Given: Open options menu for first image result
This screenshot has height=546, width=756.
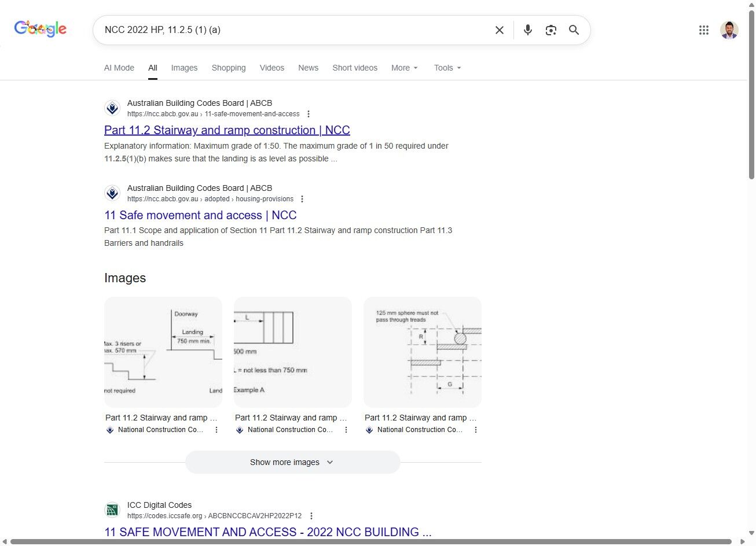Looking at the screenshot, I should [216, 430].
